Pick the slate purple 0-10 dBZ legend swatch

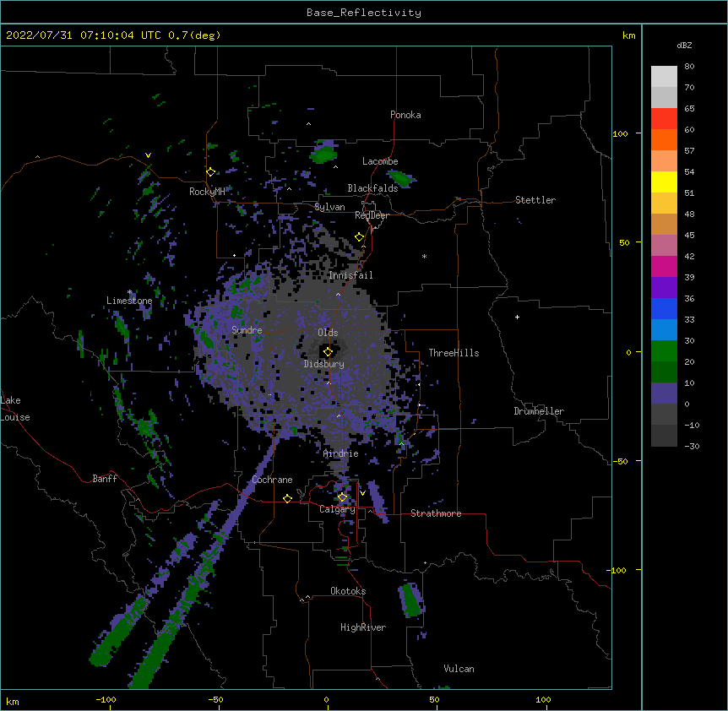pos(664,393)
